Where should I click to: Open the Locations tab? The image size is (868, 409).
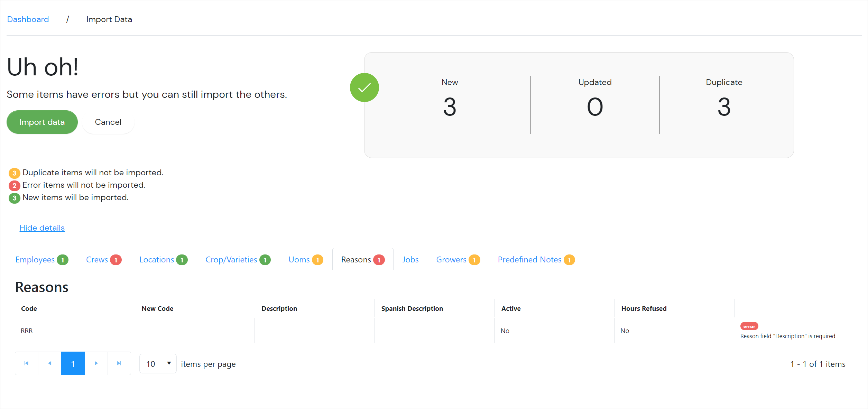pyautogui.click(x=163, y=259)
